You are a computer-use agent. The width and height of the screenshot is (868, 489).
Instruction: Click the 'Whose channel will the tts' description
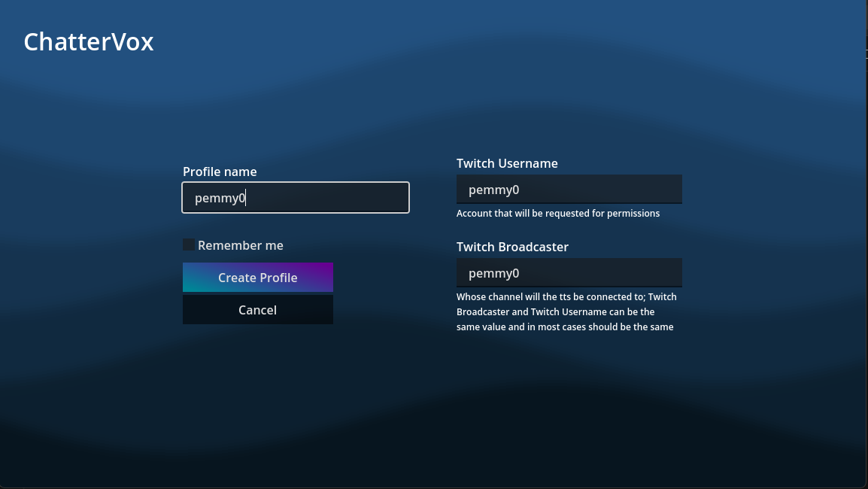[566, 311]
